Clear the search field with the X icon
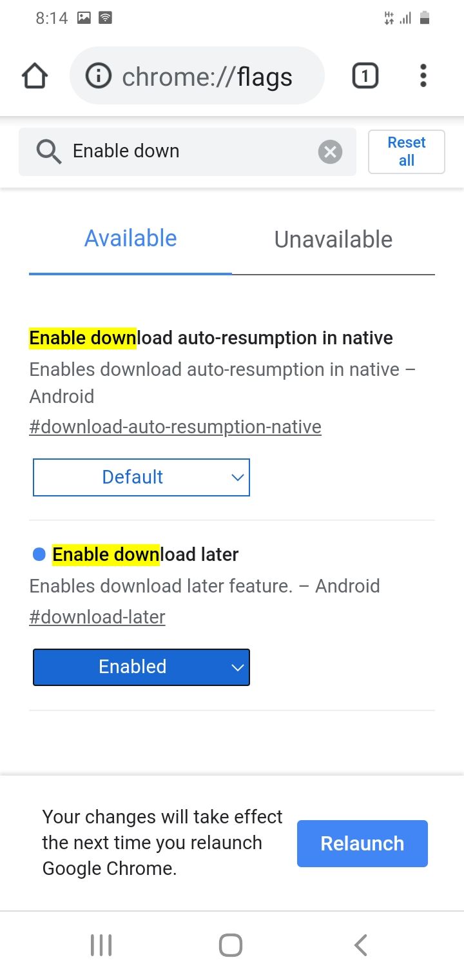This screenshot has height=980, width=464. 330,152
